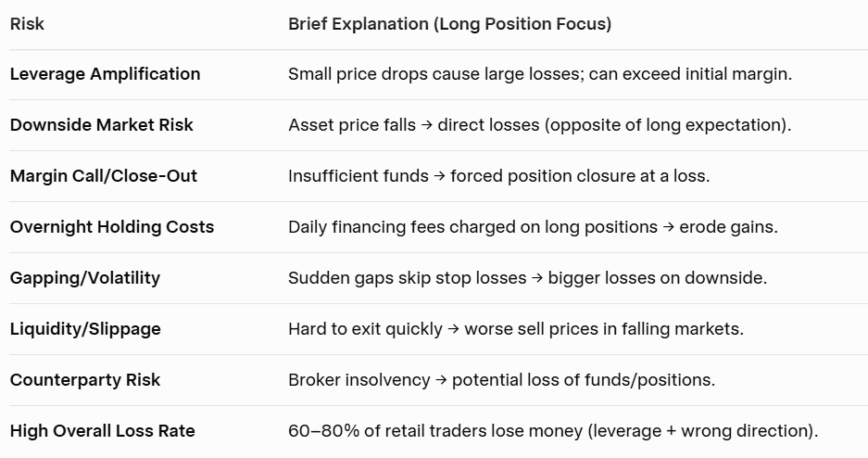This screenshot has height=458, width=868.
Task: Click the arrow in the Liquidity/Slippage explanation
Action: (453, 329)
